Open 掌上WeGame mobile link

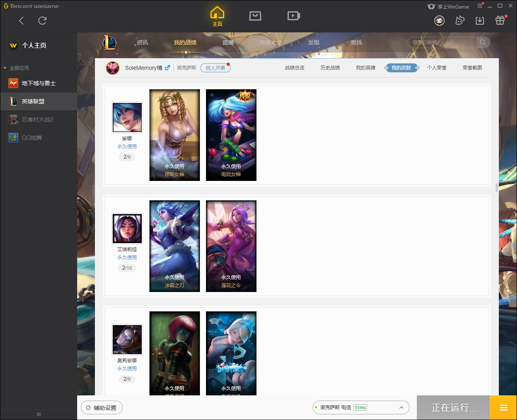pyautogui.click(x=448, y=6)
